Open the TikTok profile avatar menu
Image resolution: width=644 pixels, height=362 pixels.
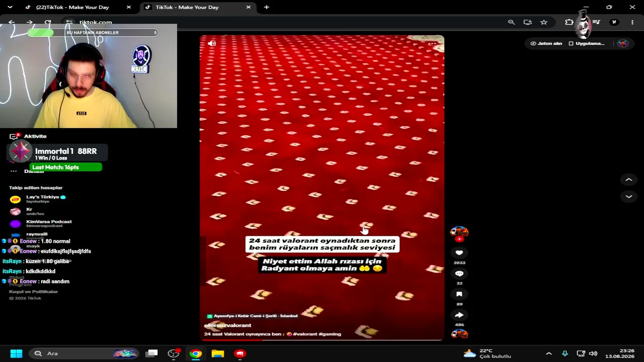[x=623, y=44]
